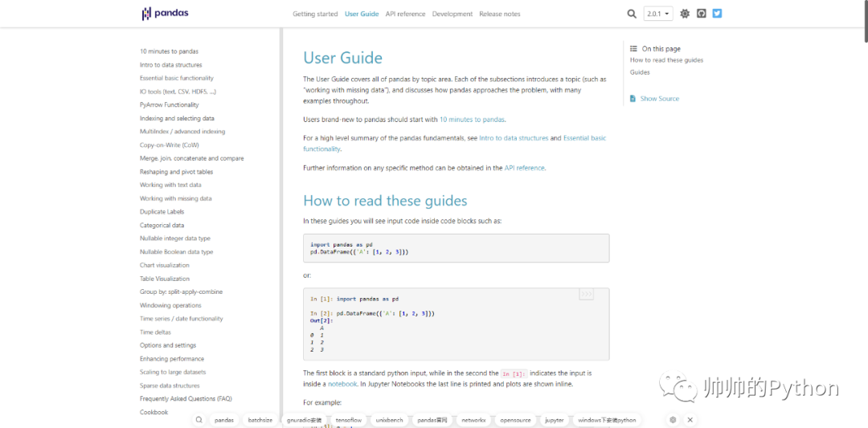Toggle the >>> prompt hide button in code block
This screenshot has height=428, width=868.
pos(586,294)
